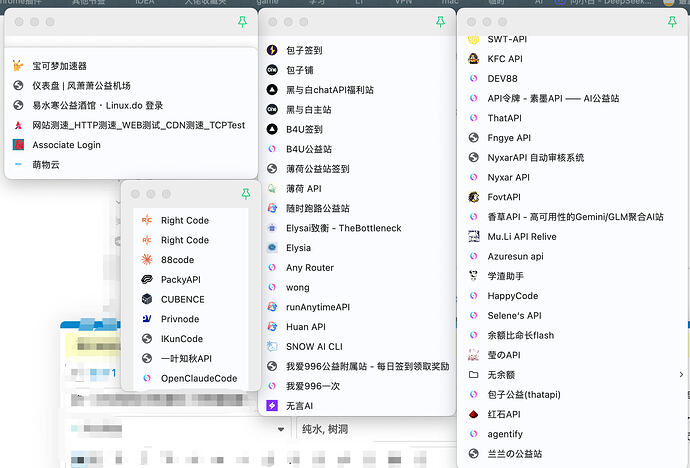Image resolution: width=690 pixels, height=468 pixels.
Task: Open Elysai致衡 - TheBottleneck bookmark
Action: tap(344, 228)
